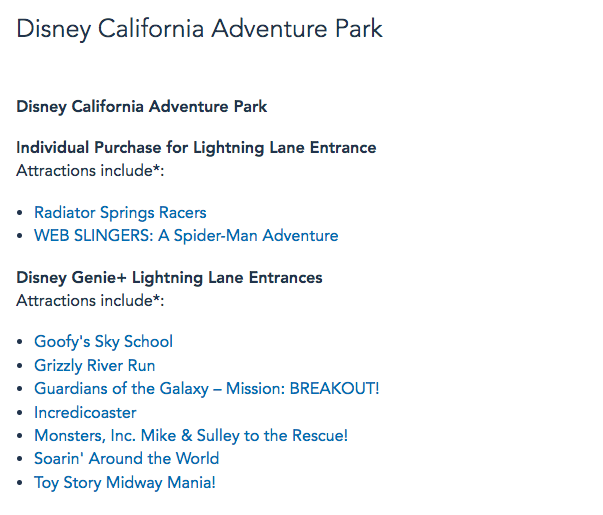Open the Radiator Springs Racers link
Viewport: 603px width, 515px height.
(120, 212)
